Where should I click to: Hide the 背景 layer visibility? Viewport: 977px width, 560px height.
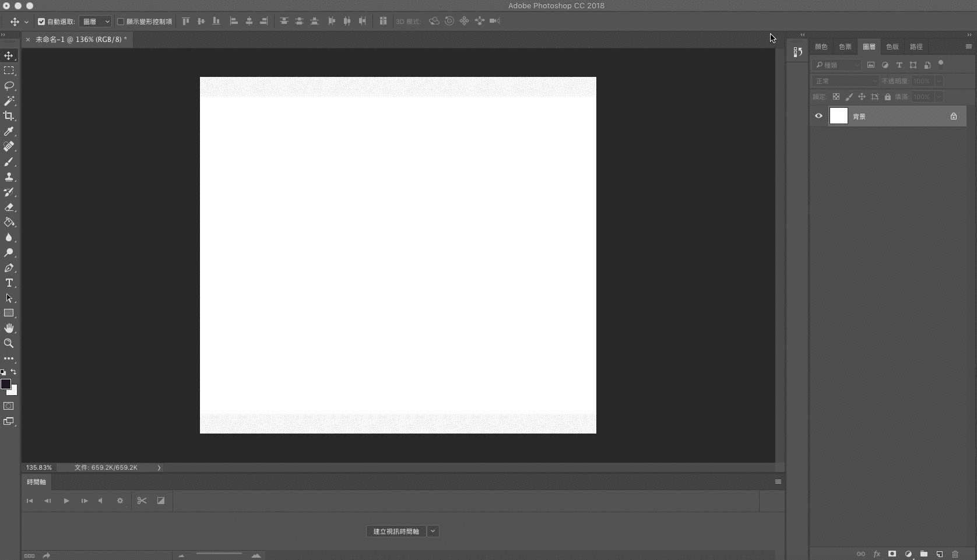[818, 116]
